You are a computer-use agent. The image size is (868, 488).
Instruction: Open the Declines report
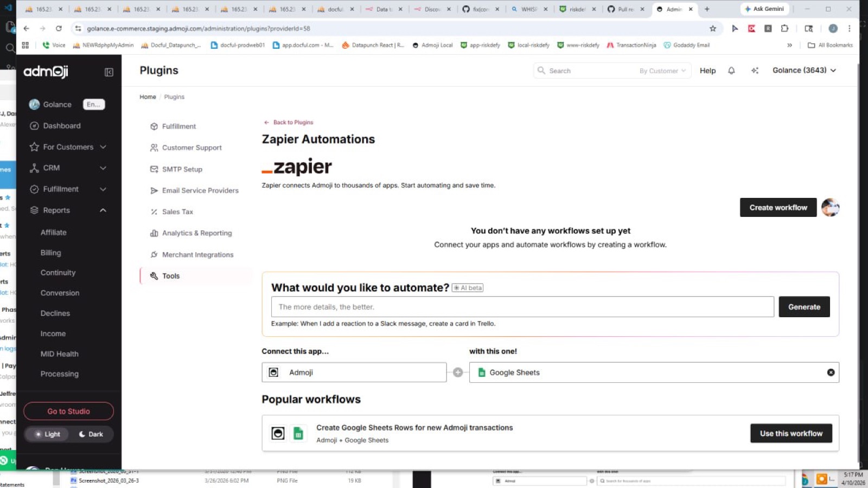[55, 313]
